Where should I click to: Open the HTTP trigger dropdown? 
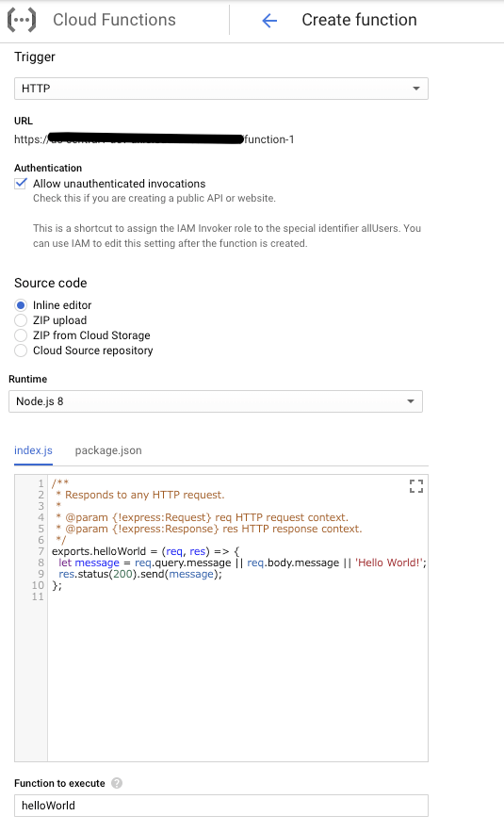pyautogui.click(x=221, y=89)
